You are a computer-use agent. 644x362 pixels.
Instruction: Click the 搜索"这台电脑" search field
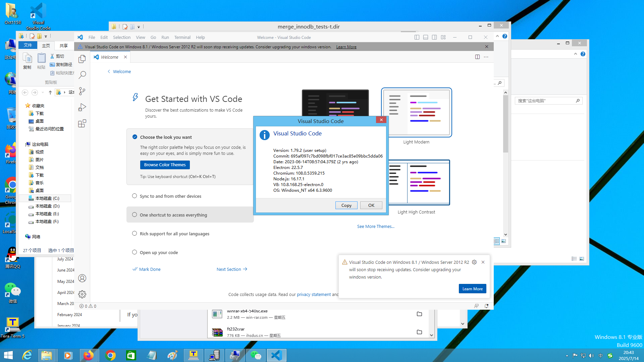pos(548,101)
